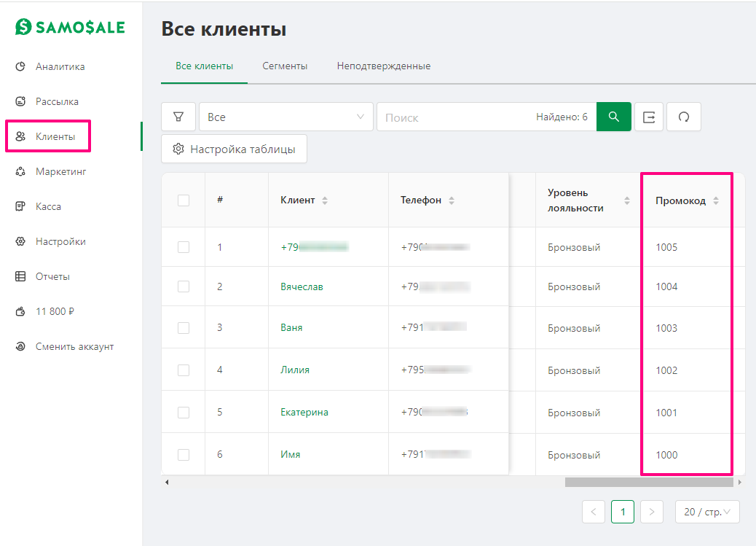Check the box for Екатерина row
The image size is (756, 546).
[x=184, y=413]
